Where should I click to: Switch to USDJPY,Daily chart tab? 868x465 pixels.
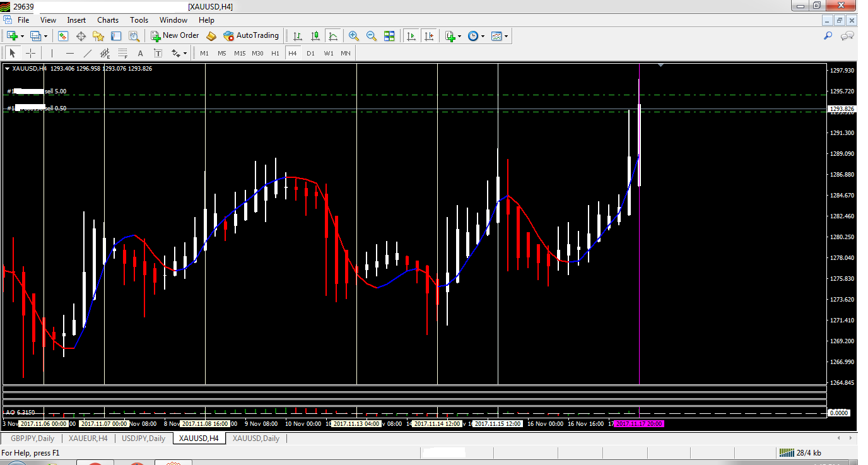[x=143, y=439]
